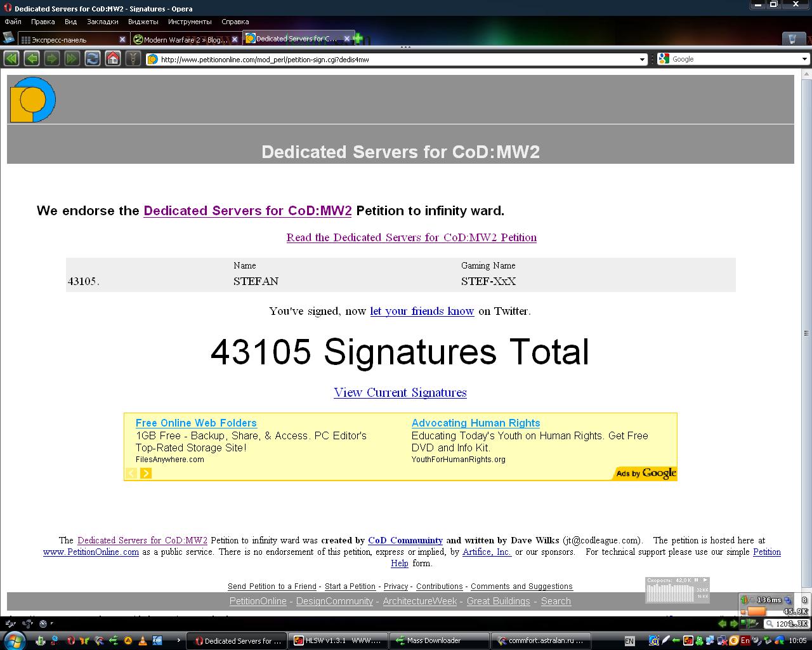
Task: Click Read the Dedicated Servers Petition link
Action: 412,237
